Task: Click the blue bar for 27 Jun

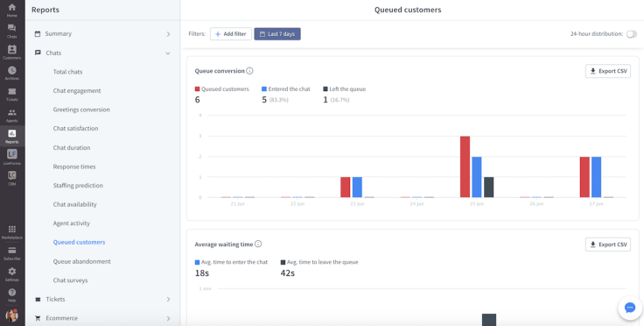Action: tap(597, 177)
